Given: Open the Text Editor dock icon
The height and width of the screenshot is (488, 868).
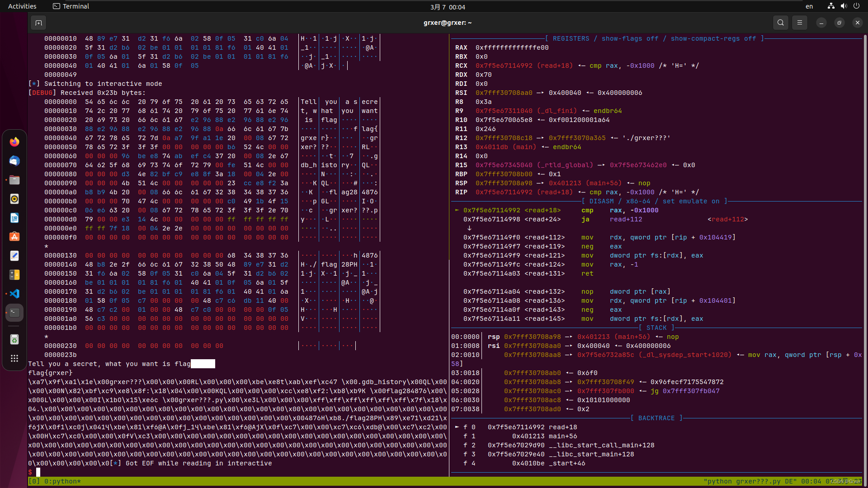Looking at the screenshot, I should (x=14, y=256).
